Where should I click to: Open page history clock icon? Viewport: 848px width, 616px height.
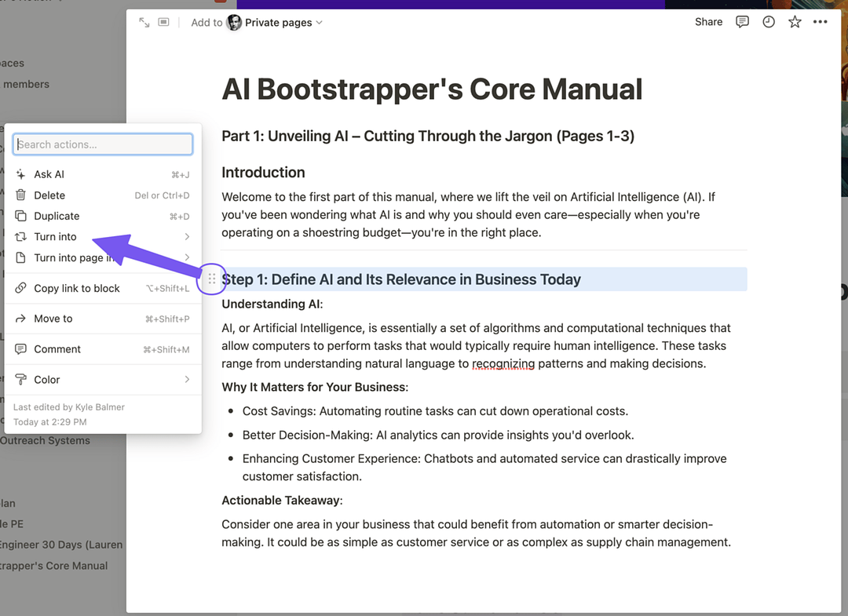(x=769, y=22)
